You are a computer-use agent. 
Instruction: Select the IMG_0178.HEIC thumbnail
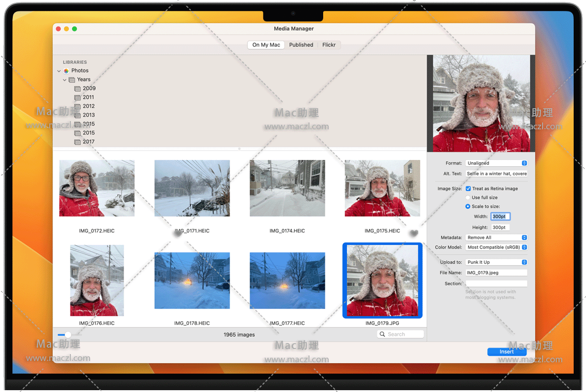click(192, 281)
